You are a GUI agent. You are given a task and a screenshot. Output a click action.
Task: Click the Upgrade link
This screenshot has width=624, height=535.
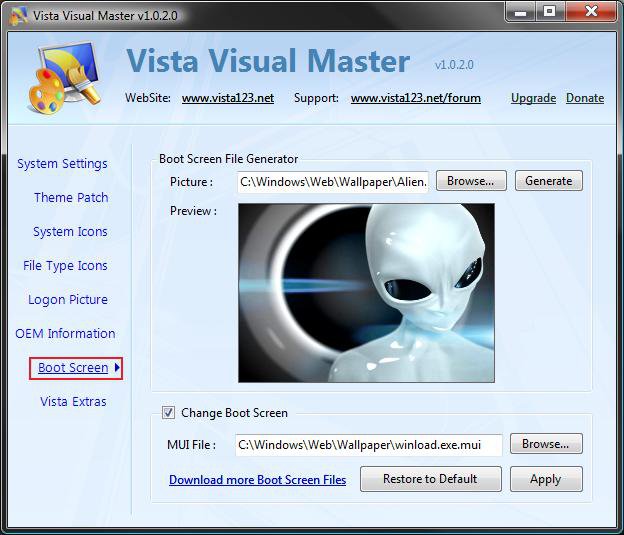click(x=533, y=98)
